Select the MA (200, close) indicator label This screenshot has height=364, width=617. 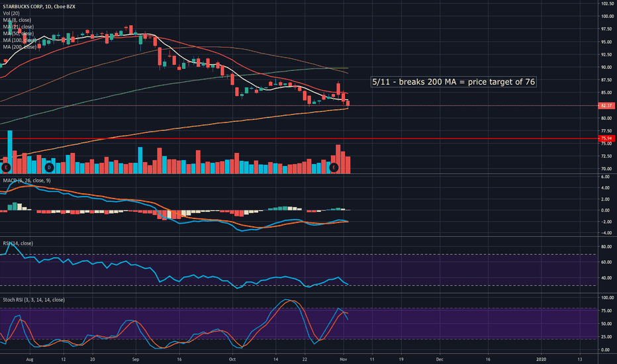(19, 47)
